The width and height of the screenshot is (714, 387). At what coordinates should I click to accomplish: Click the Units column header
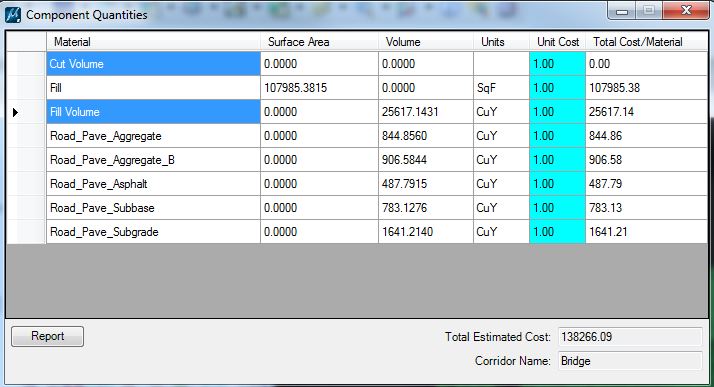501,42
